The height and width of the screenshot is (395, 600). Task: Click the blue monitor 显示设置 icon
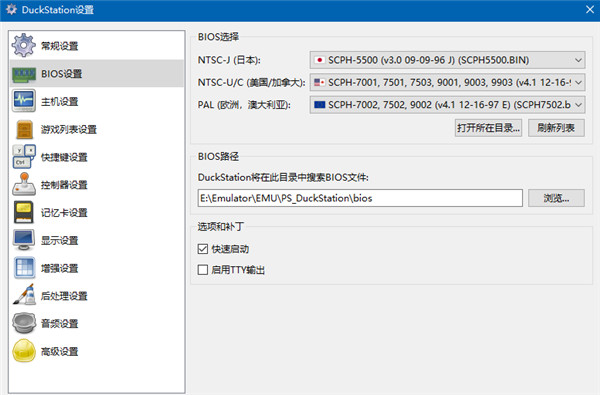(x=24, y=240)
